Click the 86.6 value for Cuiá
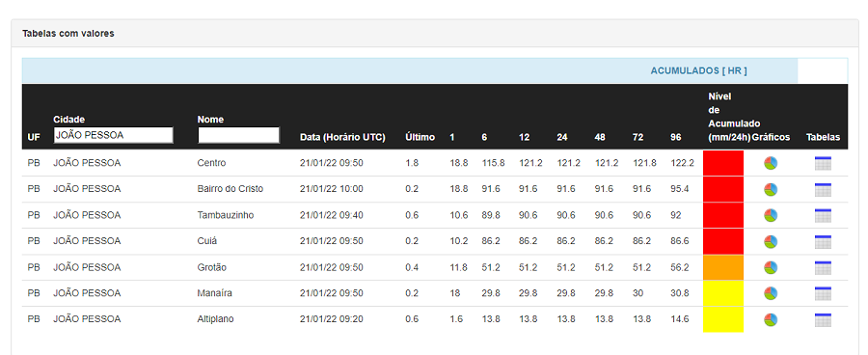 (x=679, y=241)
